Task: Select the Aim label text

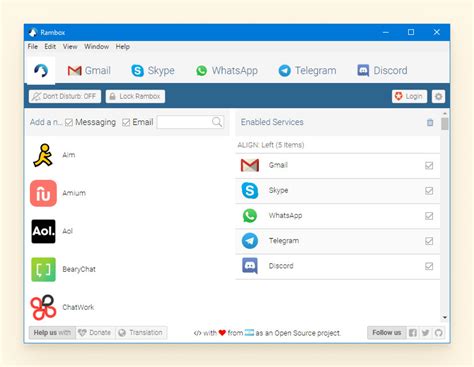Action: (69, 155)
